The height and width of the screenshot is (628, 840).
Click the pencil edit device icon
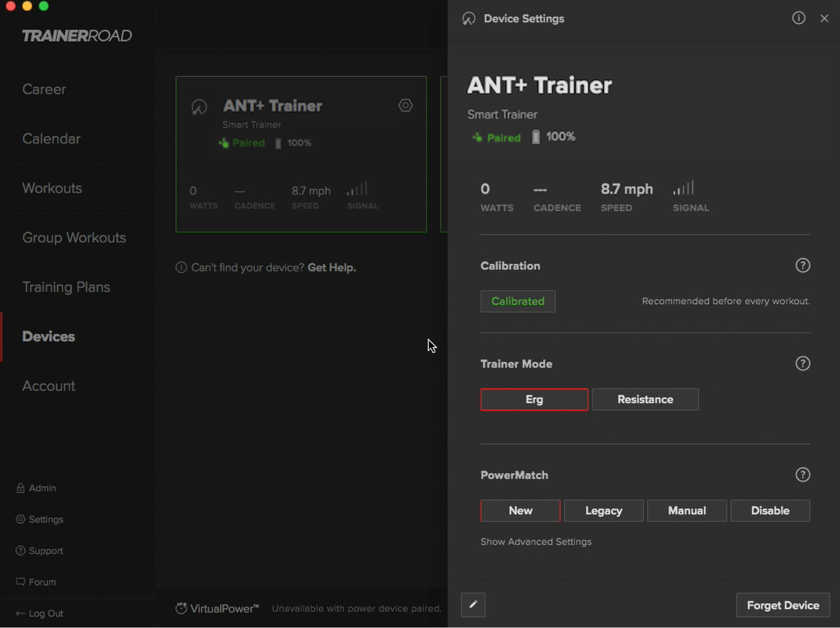coord(473,605)
